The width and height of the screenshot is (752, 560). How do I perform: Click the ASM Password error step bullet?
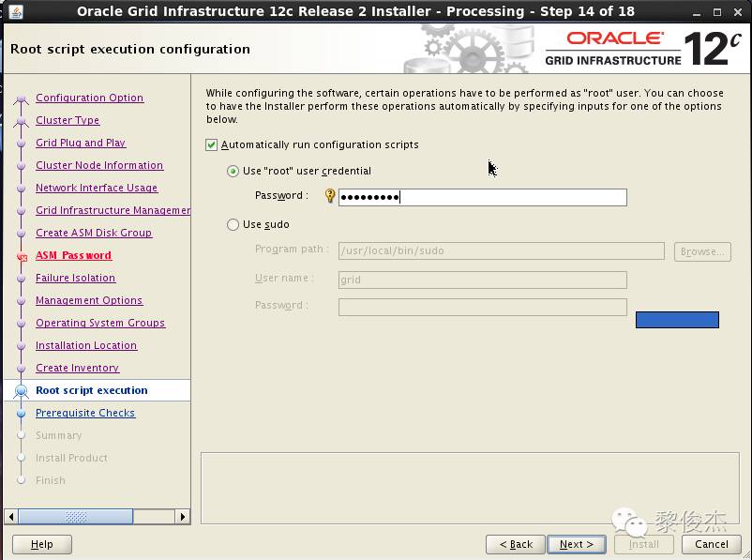[x=22, y=256]
